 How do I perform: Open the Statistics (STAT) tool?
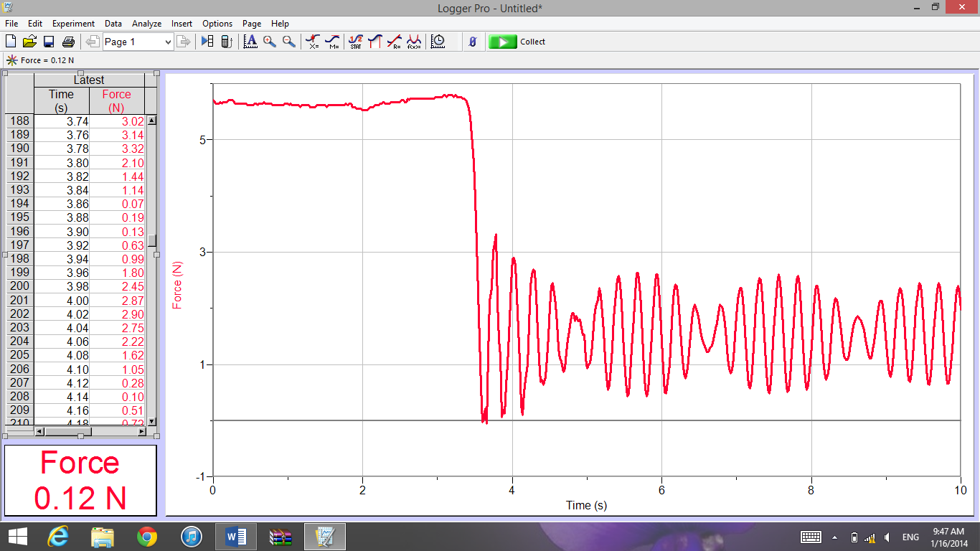coord(355,42)
